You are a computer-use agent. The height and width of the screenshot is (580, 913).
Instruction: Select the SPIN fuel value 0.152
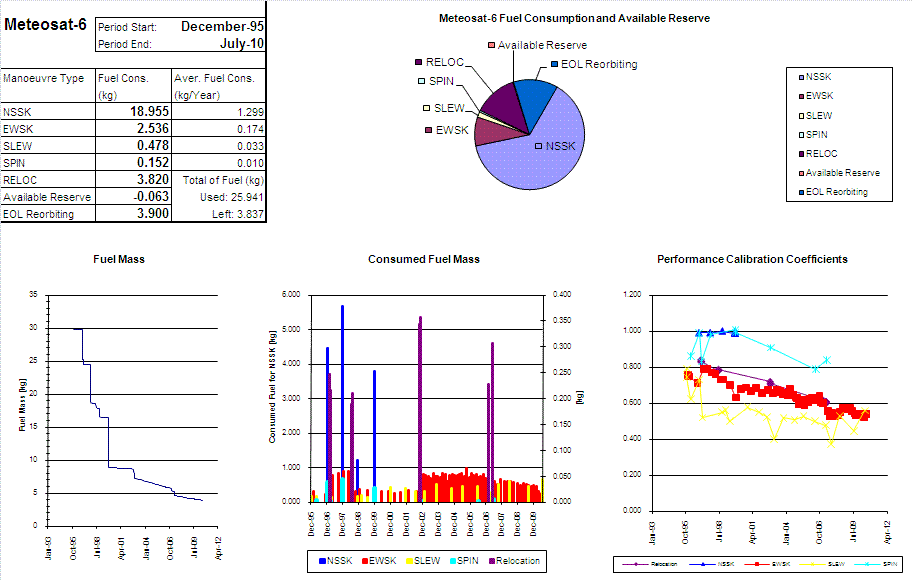(153, 162)
